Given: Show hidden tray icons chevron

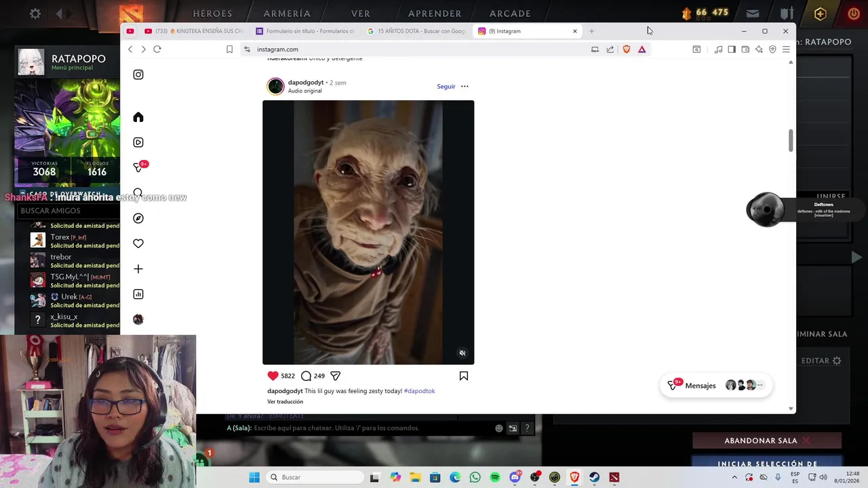Looking at the screenshot, I should [734, 477].
